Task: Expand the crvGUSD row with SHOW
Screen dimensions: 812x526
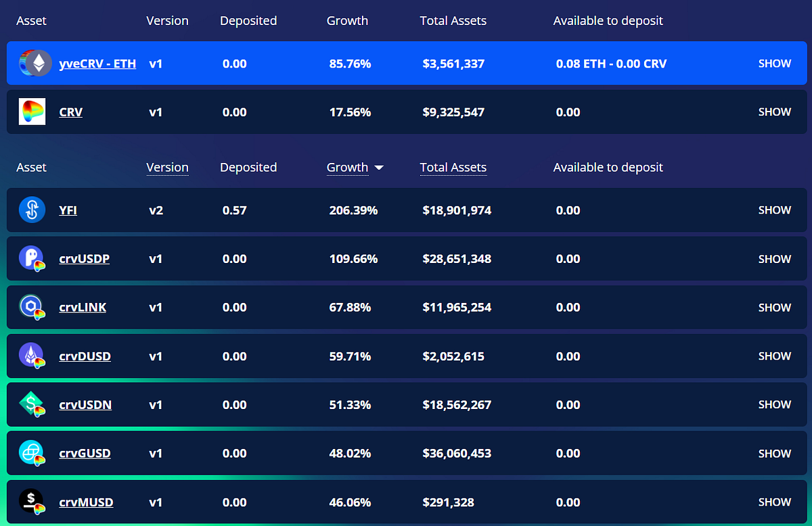Action: (775, 454)
